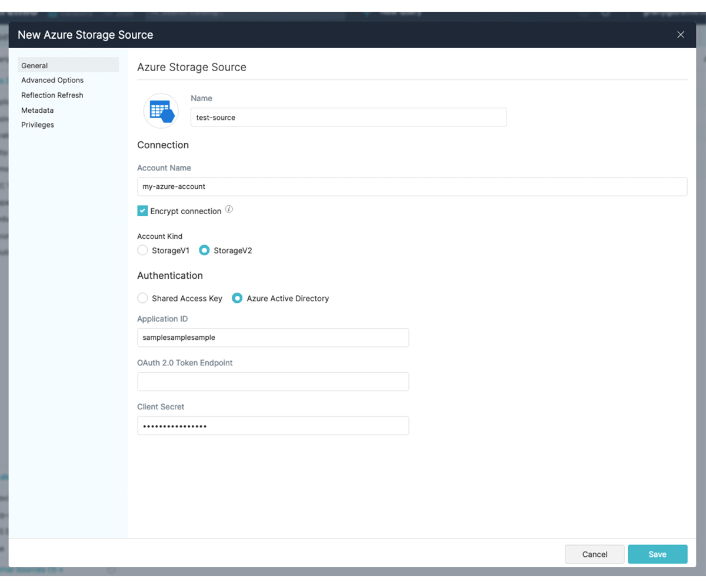Open the Reflection Refresh section
Screen dimensions: 706x588
[52, 95]
